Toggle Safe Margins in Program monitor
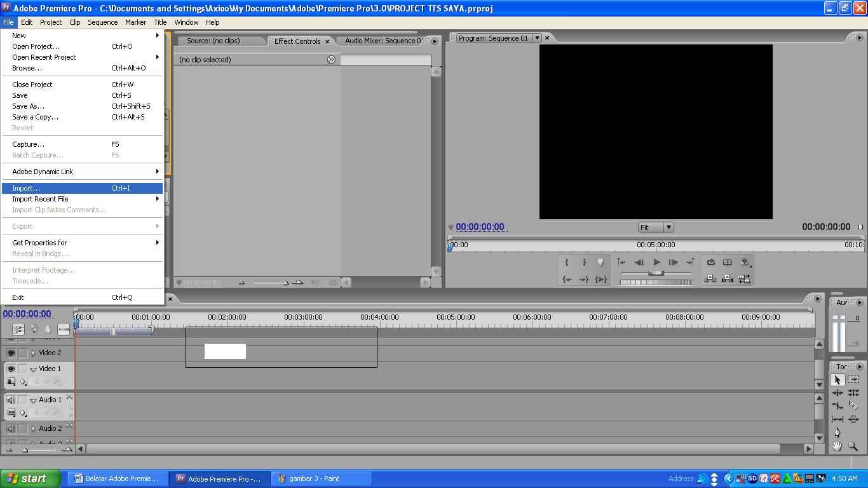Image resolution: width=868 pixels, height=488 pixels. coord(728,262)
